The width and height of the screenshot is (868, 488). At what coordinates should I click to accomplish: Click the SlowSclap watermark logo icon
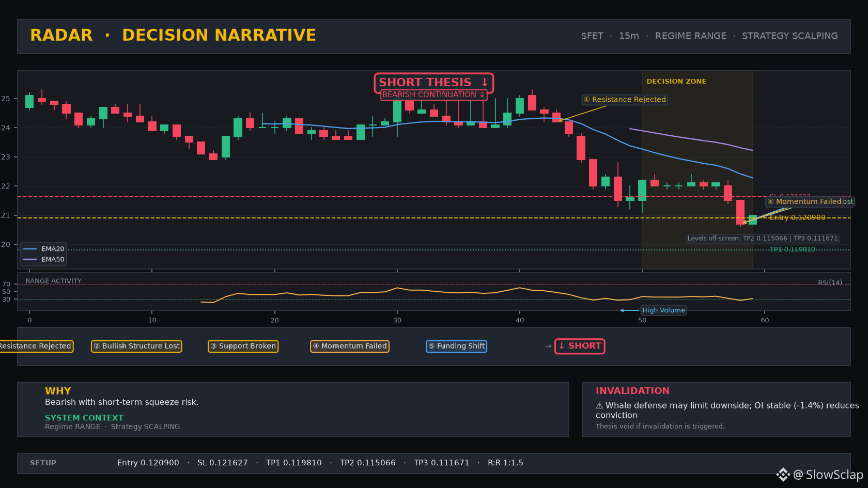coord(783,475)
